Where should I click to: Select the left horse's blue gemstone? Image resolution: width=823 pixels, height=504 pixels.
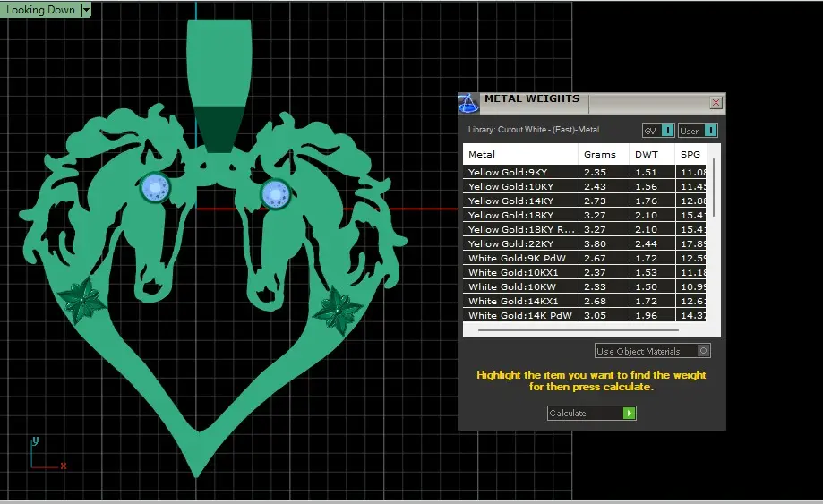(155, 188)
